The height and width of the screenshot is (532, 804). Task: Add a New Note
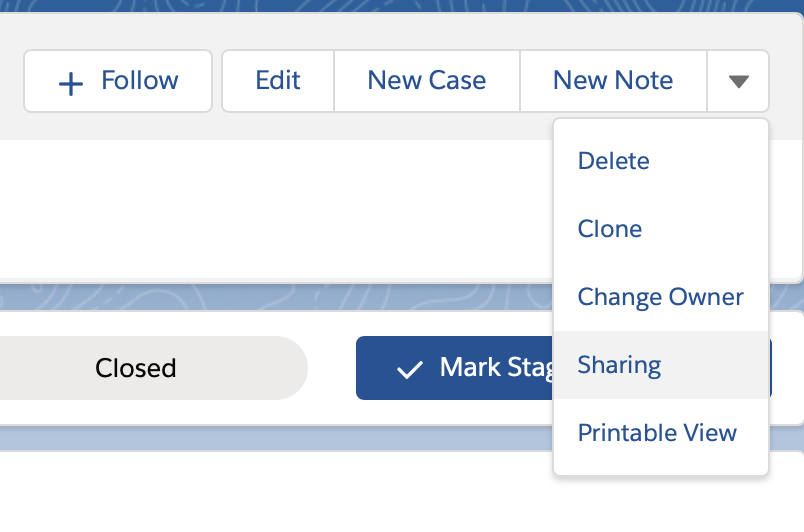coord(613,81)
